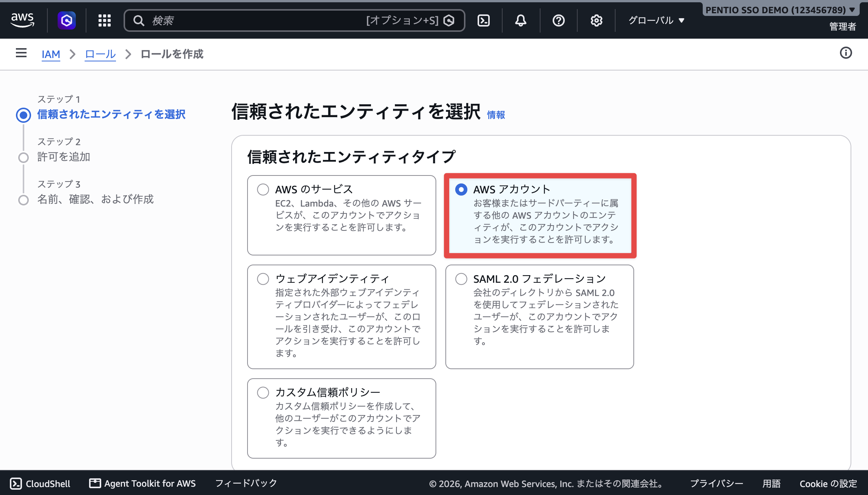Viewport: 868px width, 495px height.
Task: Click the フィードバック footer link
Action: pos(246,484)
